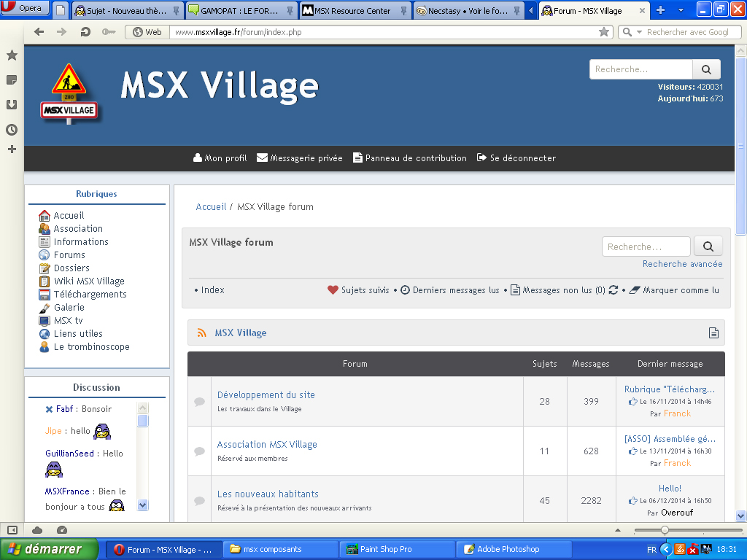The image size is (747, 560).
Task: Click the MSX Village road sign logo
Action: point(69,94)
